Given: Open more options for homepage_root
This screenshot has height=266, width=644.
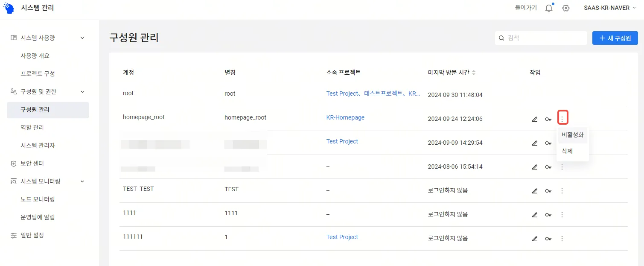Looking at the screenshot, I should (x=562, y=119).
